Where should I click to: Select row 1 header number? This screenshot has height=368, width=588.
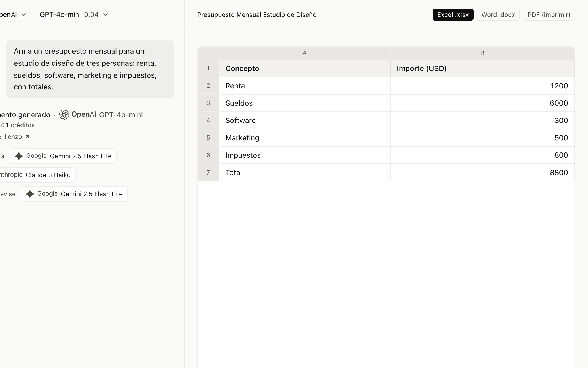click(x=208, y=68)
